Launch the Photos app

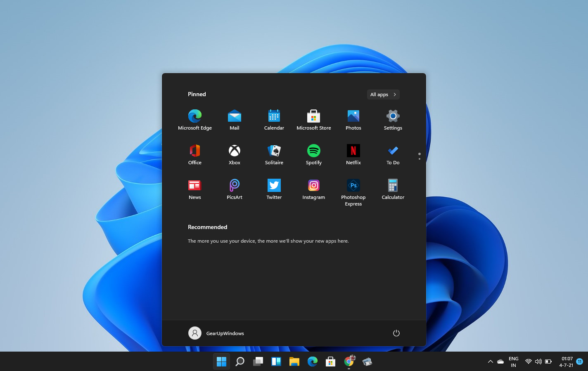tap(353, 120)
